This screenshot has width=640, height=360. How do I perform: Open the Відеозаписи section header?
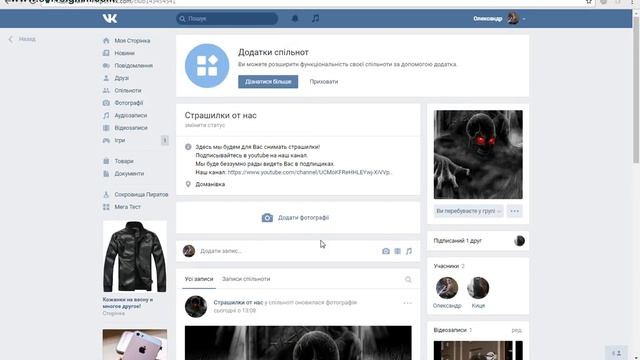point(453,330)
